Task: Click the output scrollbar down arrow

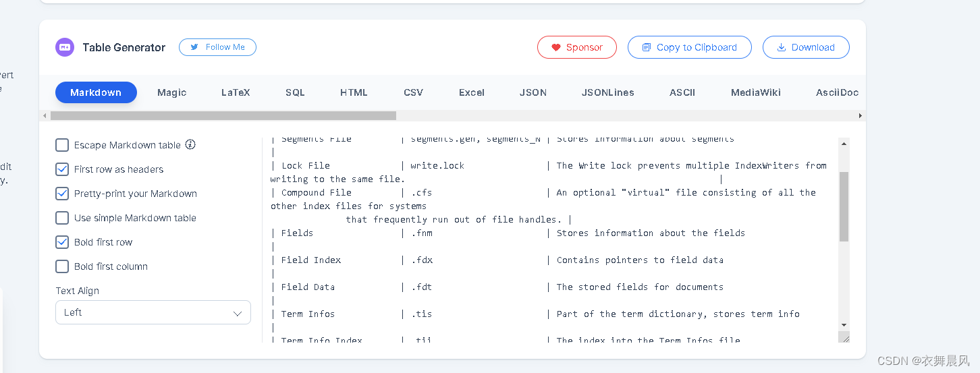Action: [844, 325]
